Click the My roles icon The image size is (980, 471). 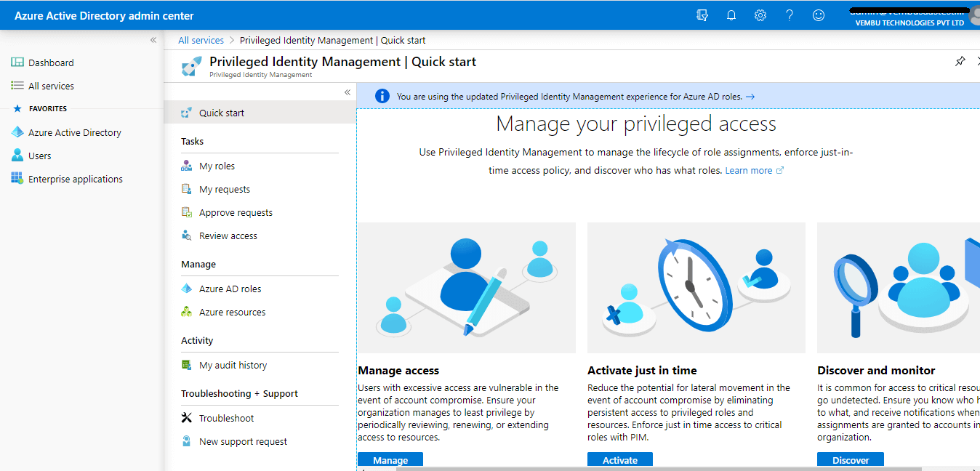[187, 166]
